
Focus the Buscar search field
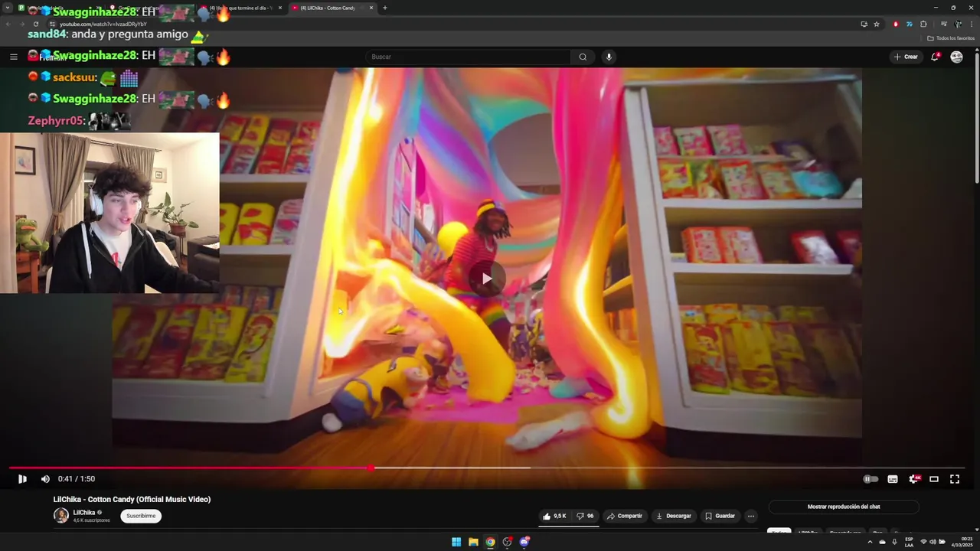pos(468,57)
